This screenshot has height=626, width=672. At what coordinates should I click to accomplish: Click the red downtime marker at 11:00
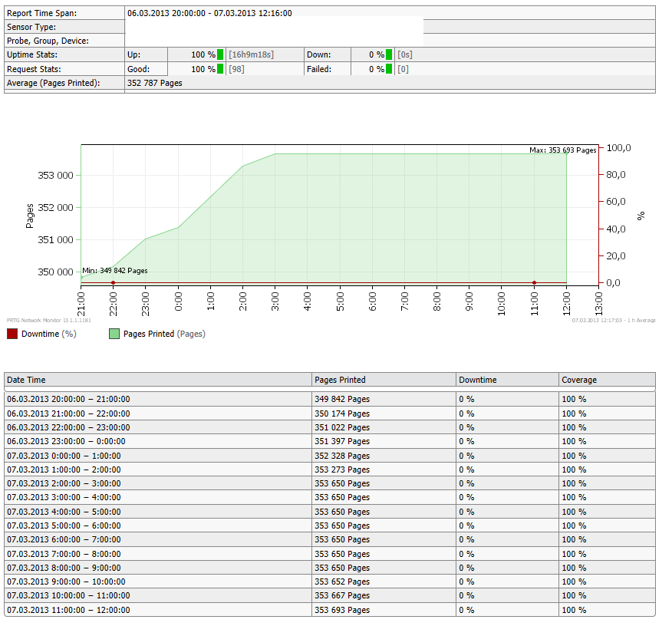coord(534,283)
